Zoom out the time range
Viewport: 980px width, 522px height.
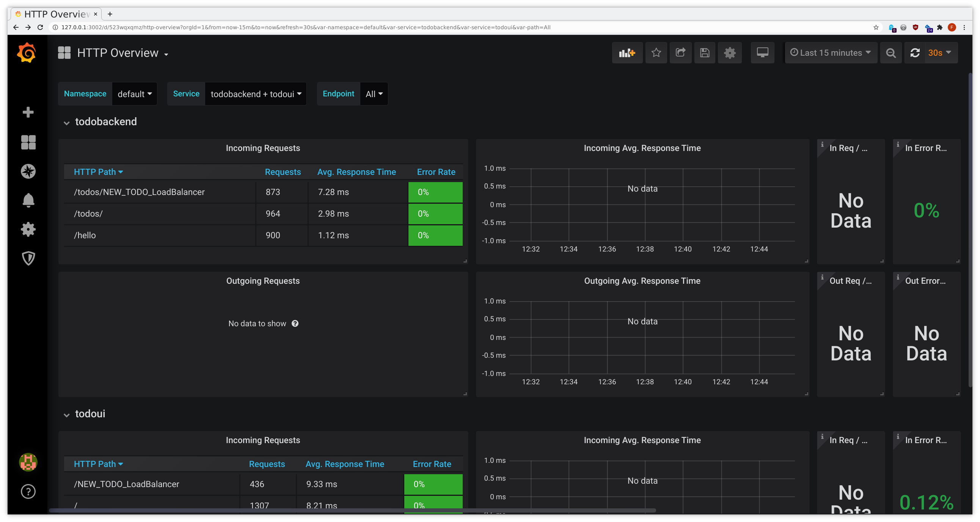[890, 53]
